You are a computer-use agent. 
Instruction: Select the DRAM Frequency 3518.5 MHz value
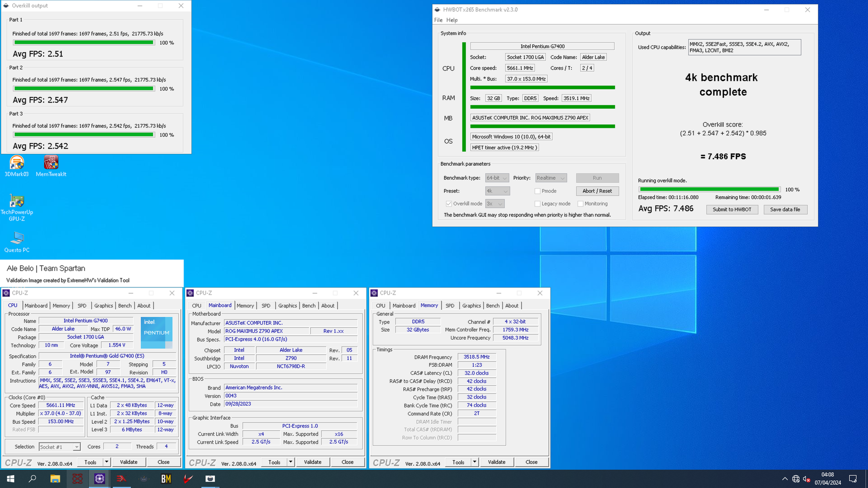476,357
